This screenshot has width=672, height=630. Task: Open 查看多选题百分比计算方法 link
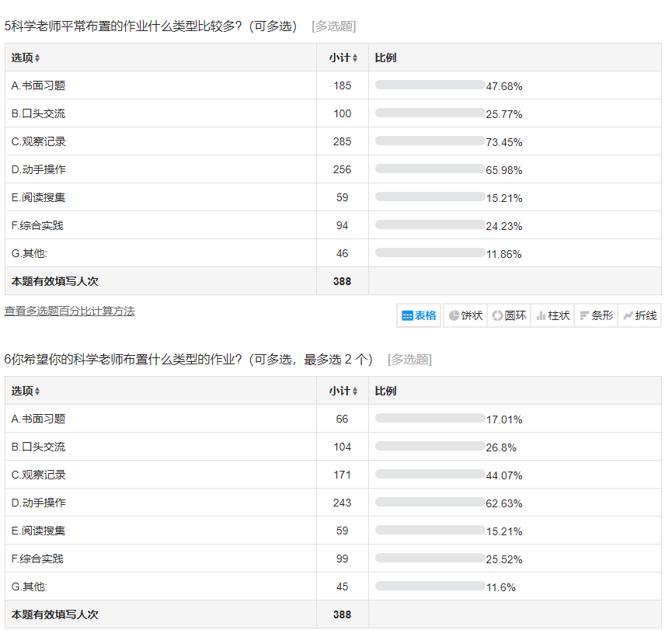pos(70,311)
